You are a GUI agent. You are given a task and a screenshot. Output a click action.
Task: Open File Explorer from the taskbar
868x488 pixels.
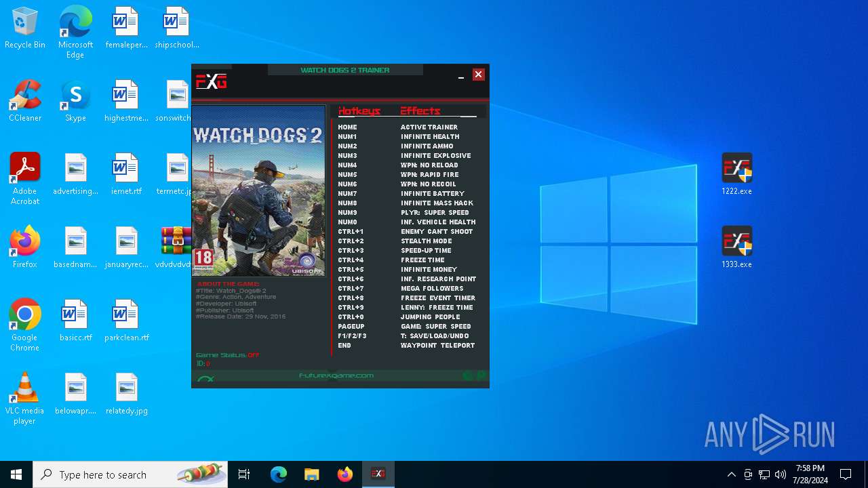(311, 474)
